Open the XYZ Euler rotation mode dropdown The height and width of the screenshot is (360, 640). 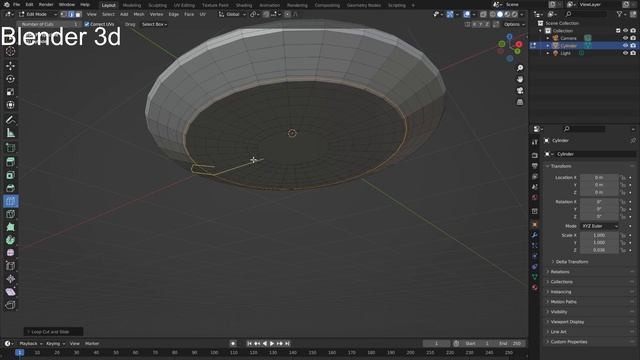(599, 226)
